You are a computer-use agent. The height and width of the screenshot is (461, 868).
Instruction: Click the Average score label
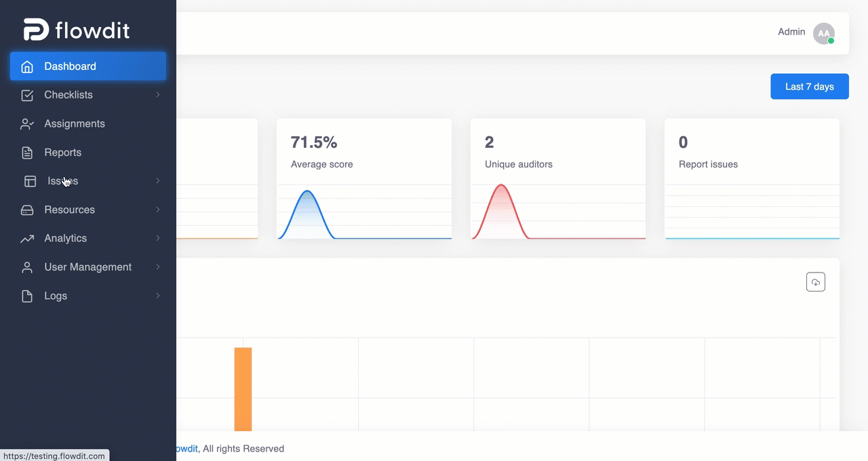point(322,164)
